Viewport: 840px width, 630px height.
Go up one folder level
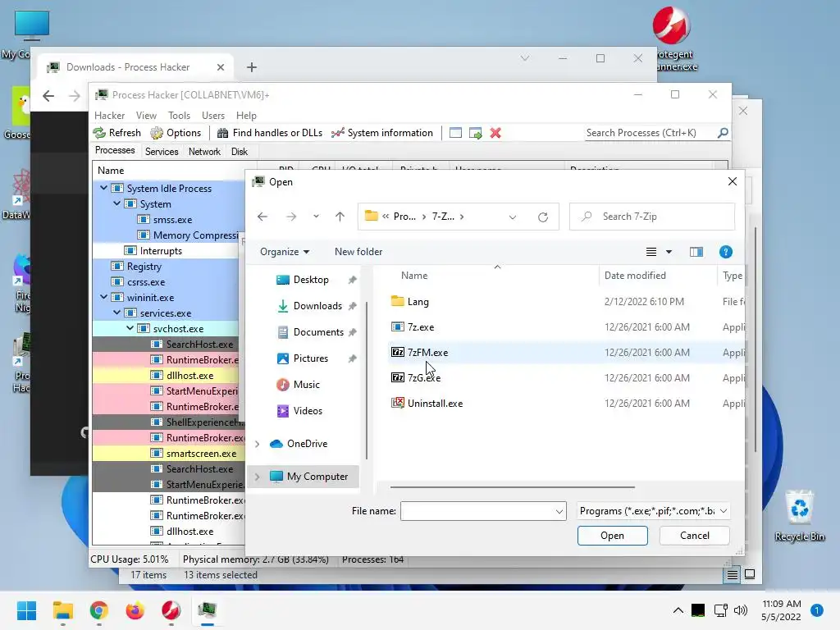click(x=340, y=217)
